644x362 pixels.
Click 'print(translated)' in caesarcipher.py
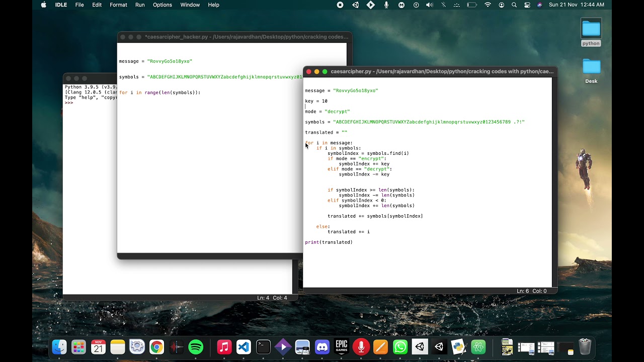click(329, 242)
